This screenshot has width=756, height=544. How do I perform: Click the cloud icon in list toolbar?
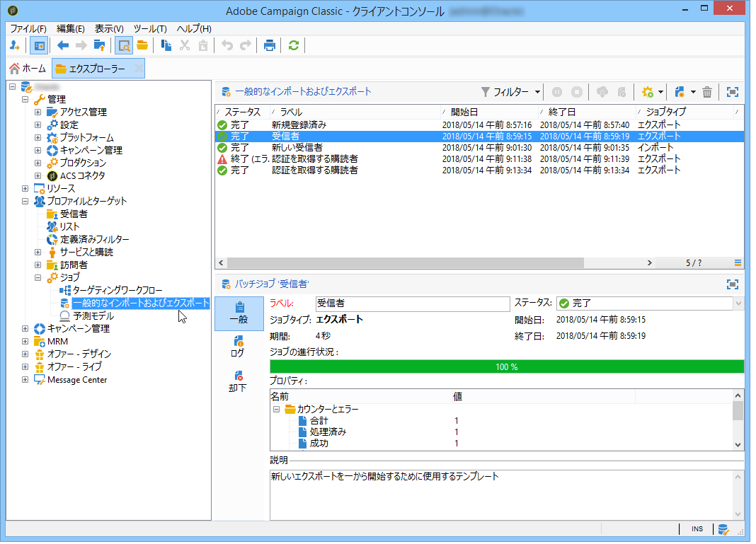[602, 92]
